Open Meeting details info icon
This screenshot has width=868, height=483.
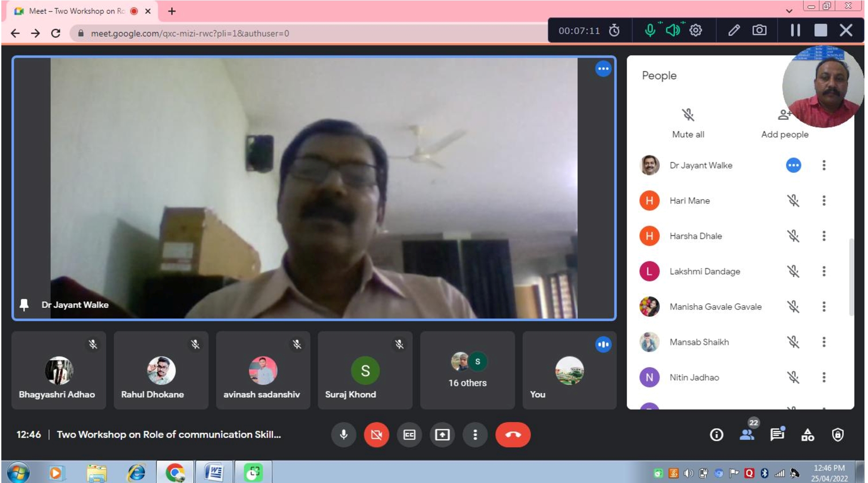point(716,435)
